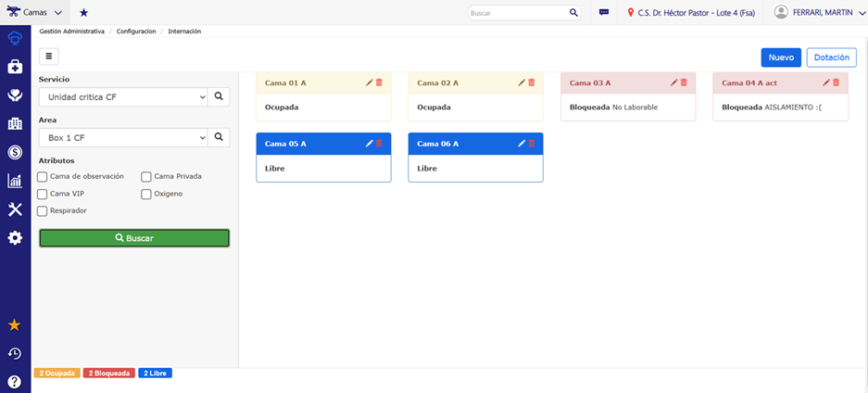Open the Servicio dropdown Unidad critica CF

tap(123, 97)
